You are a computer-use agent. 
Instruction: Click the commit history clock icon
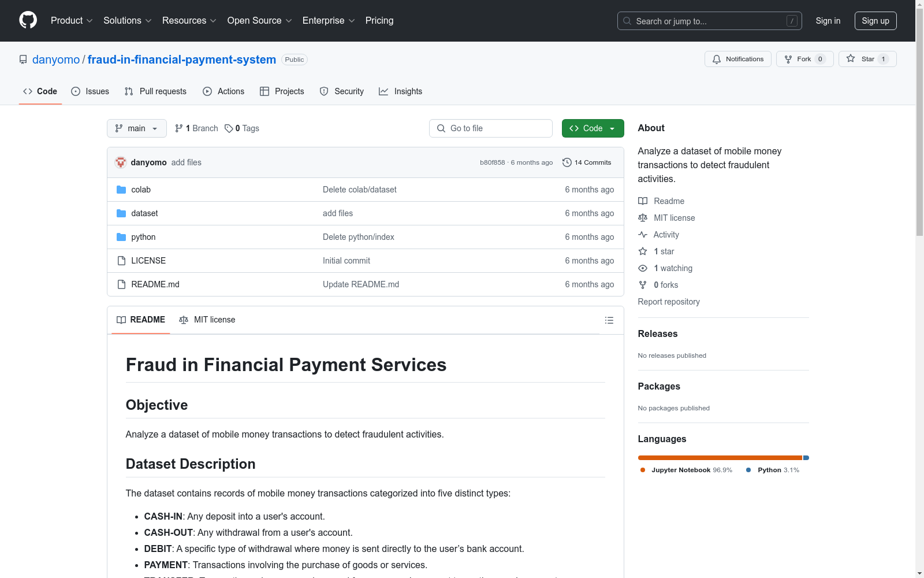pos(567,162)
